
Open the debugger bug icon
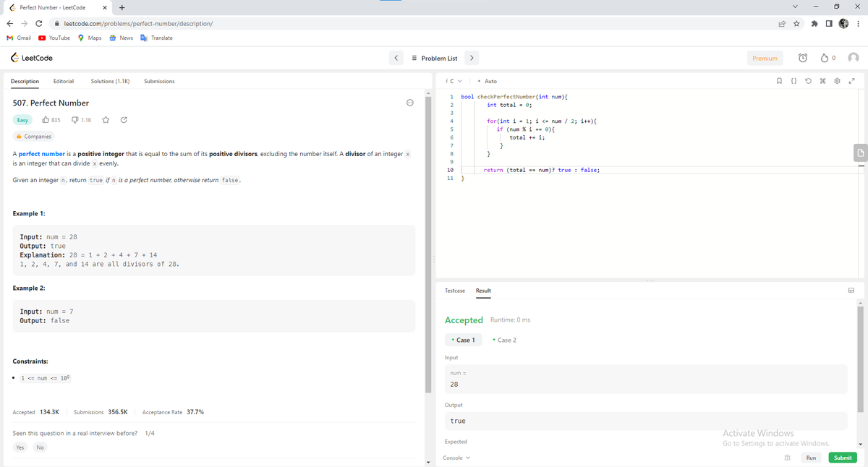point(786,458)
